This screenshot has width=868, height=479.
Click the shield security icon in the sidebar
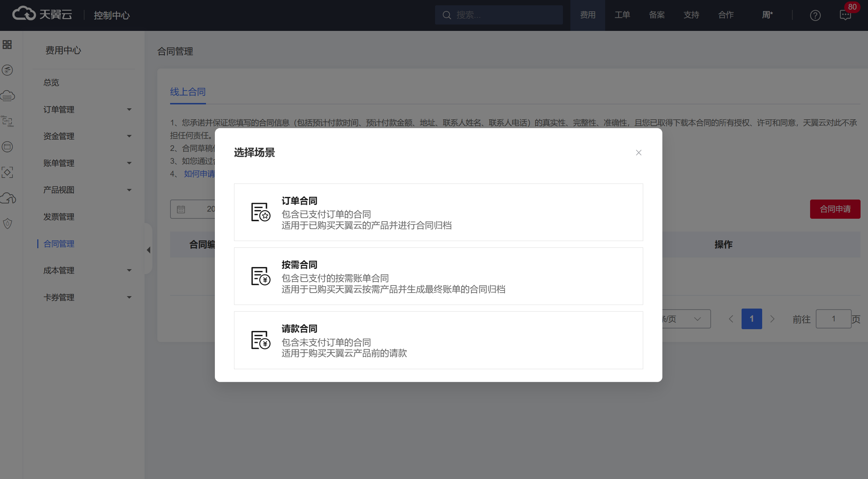point(7,223)
